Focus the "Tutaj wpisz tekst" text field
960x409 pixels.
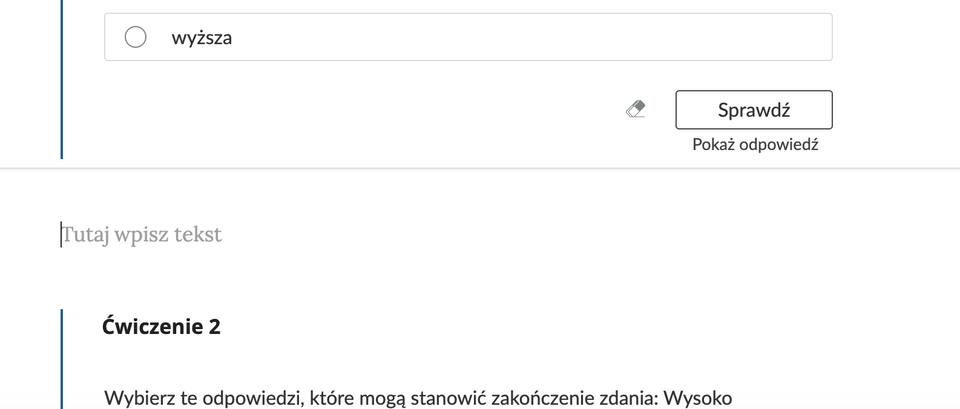click(x=300, y=235)
